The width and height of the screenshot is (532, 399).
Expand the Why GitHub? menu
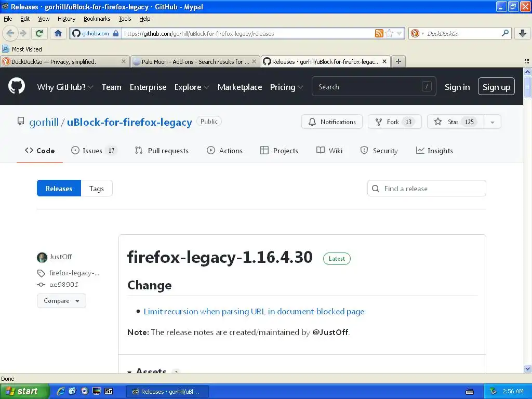coord(65,87)
